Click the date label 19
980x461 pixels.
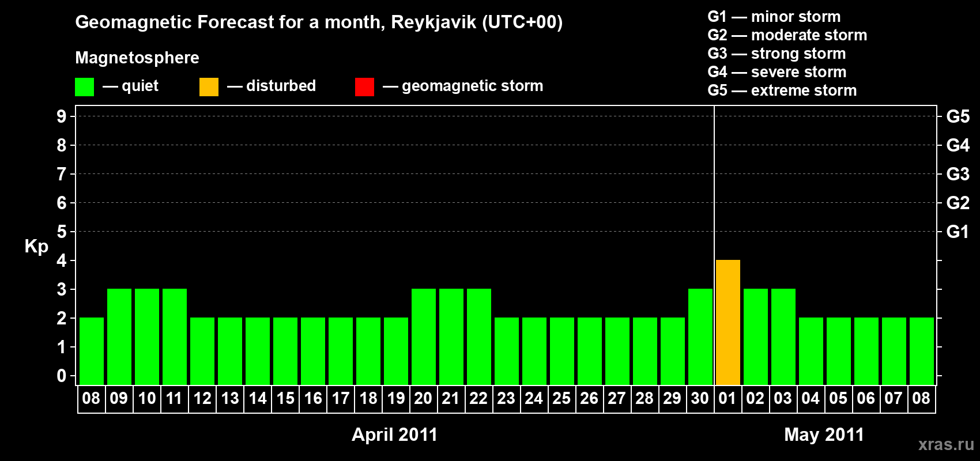click(395, 398)
